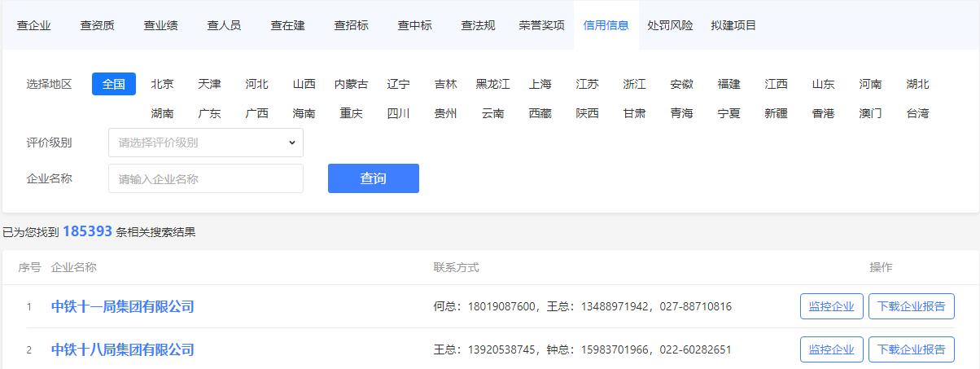Open the 查在建 tab
Image resolution: width=980 pixels, height=369 pixels.
click(x=287, y=25)
